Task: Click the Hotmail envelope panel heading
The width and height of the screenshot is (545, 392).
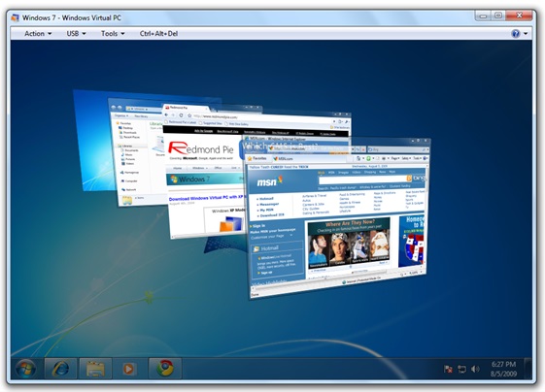Action: (x=266, y=248)
